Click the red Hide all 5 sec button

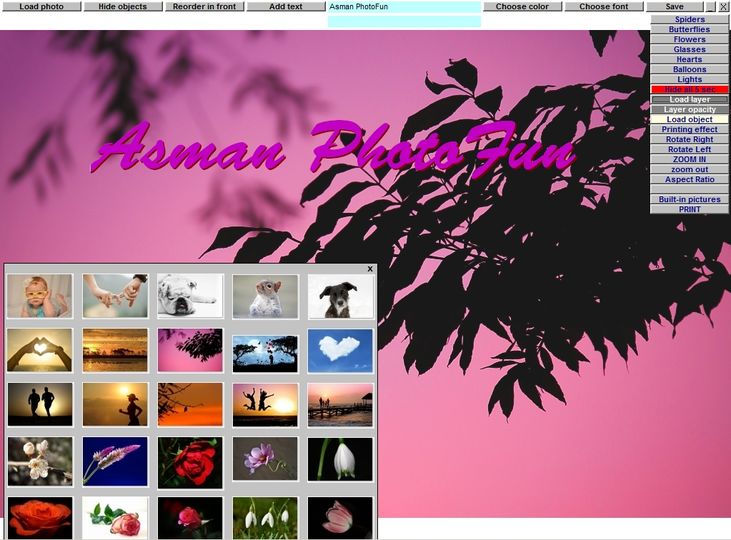(x=689, y=90)
